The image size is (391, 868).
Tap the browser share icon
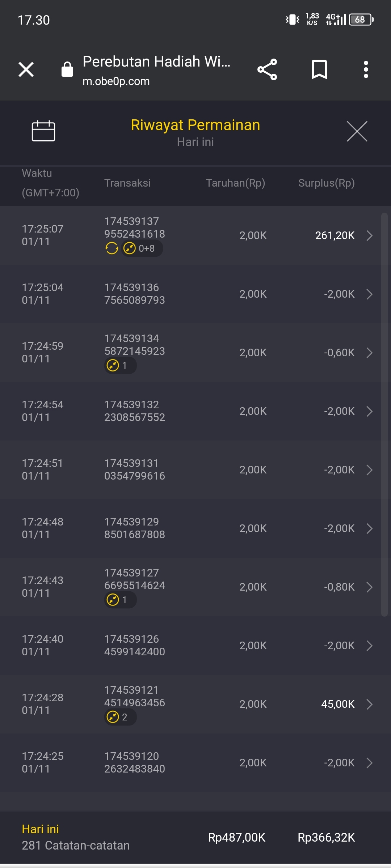point(267,69)
